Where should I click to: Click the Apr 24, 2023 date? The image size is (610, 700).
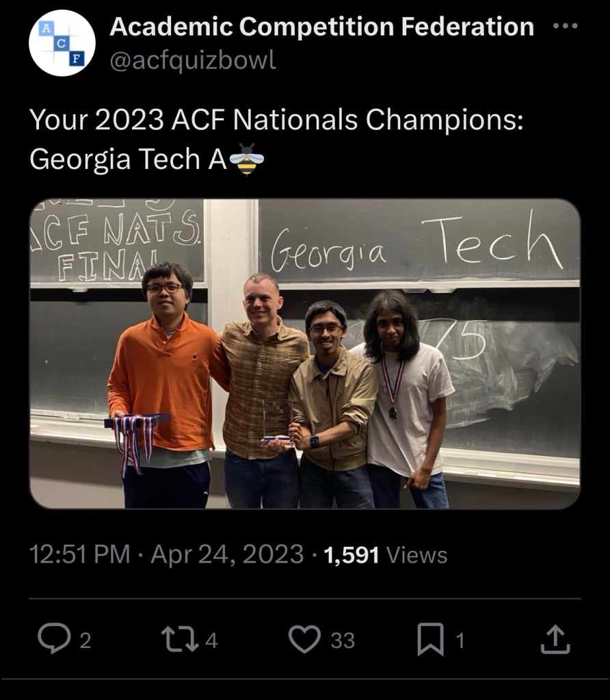click(x=226, y=554)
